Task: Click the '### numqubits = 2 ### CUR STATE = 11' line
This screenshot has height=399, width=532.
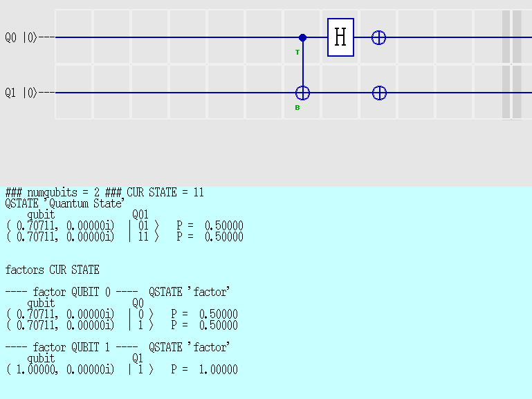Action: click(104, 192)
